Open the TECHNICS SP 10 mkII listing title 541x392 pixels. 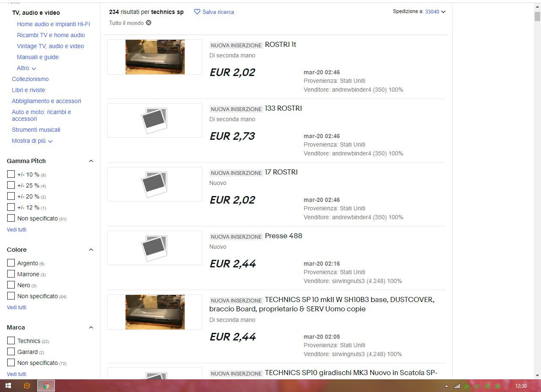(x=322, y=304)
